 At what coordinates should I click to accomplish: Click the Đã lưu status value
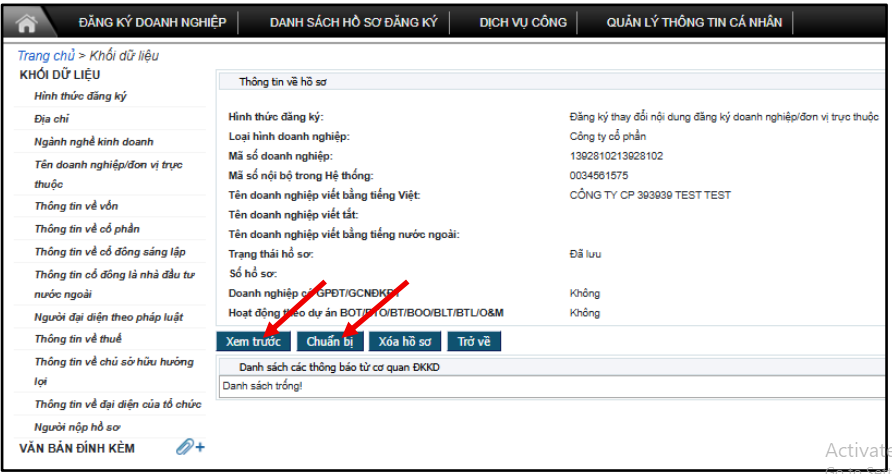(x=585, y=254)
